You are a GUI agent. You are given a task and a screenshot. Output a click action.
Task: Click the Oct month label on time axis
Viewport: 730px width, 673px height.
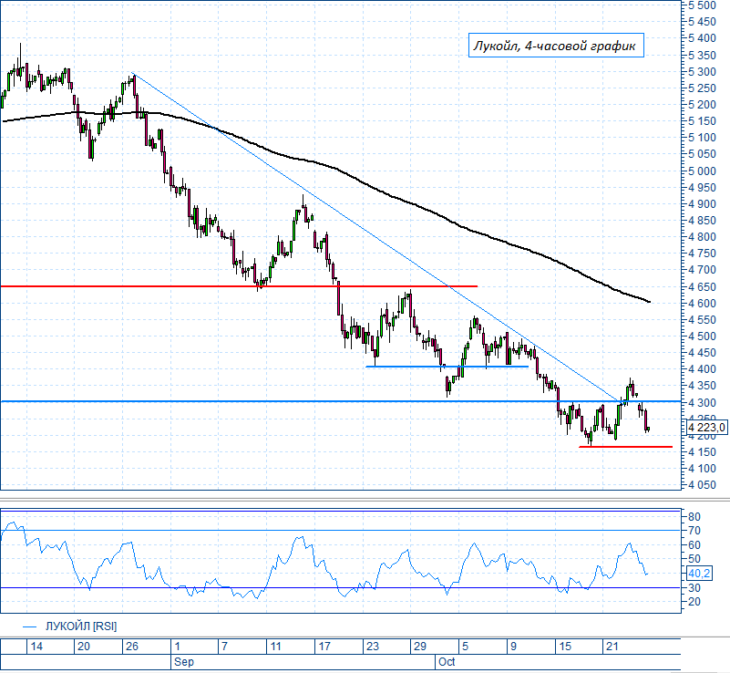tap(446, 662)
